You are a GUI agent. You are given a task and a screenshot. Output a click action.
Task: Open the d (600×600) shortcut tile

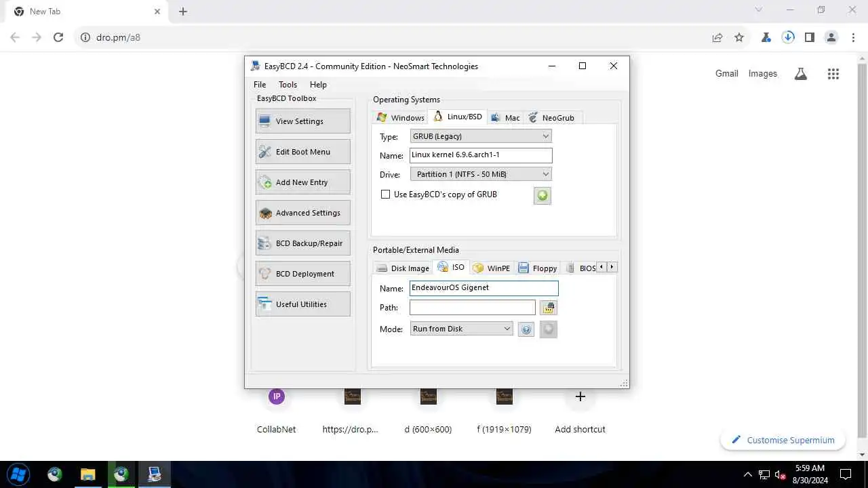[x=428, y=411]
